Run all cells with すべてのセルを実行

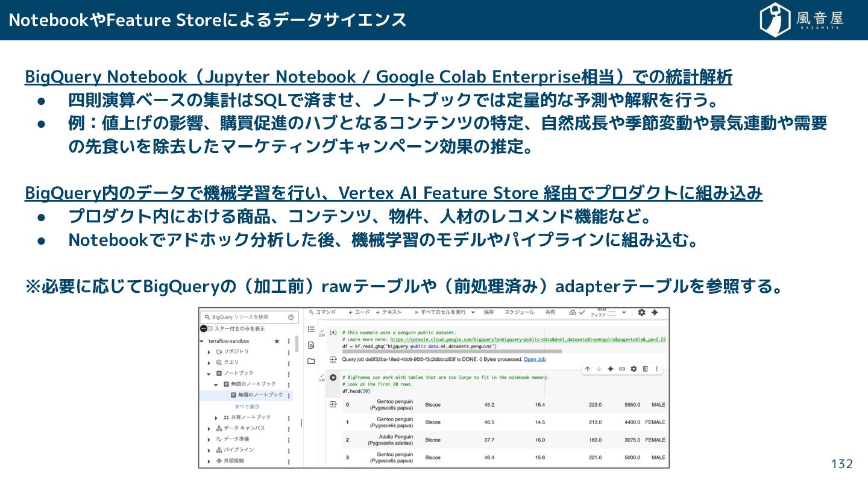440,313
